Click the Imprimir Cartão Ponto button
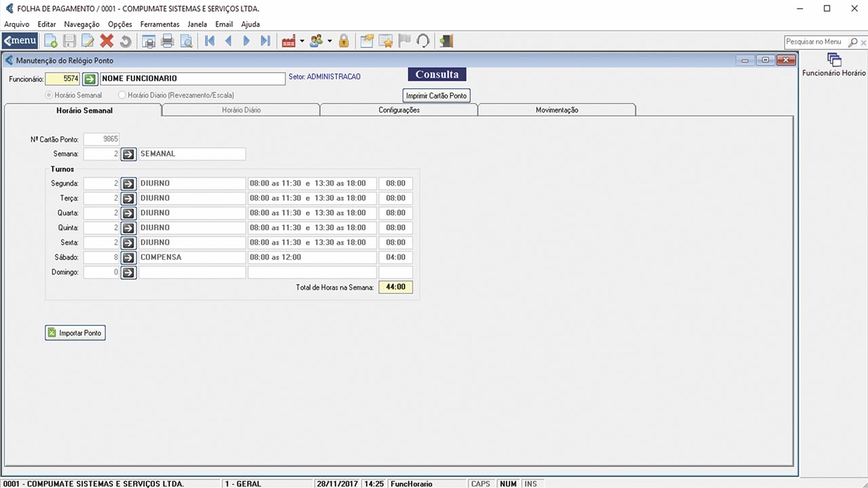868x488 pixels. pyautogui.click(x=436, y=96)
